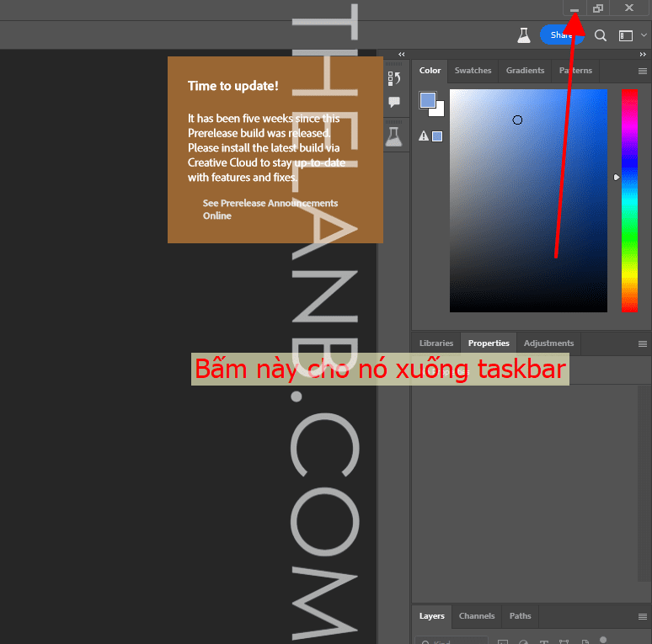Click the beaker icon beside the Share button
This screenshot has width=652, height=644.
pos(523,35)
